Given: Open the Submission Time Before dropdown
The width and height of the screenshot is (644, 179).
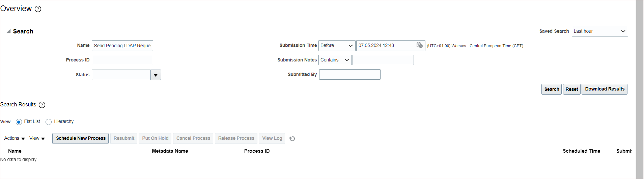Looking at the screenshot, I should pyautogui.click(x=337, y=45).
